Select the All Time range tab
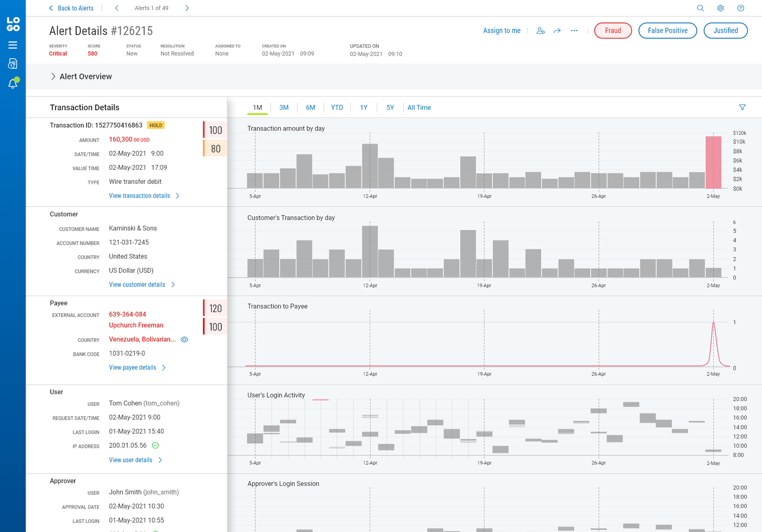 (x=419, y=107)
